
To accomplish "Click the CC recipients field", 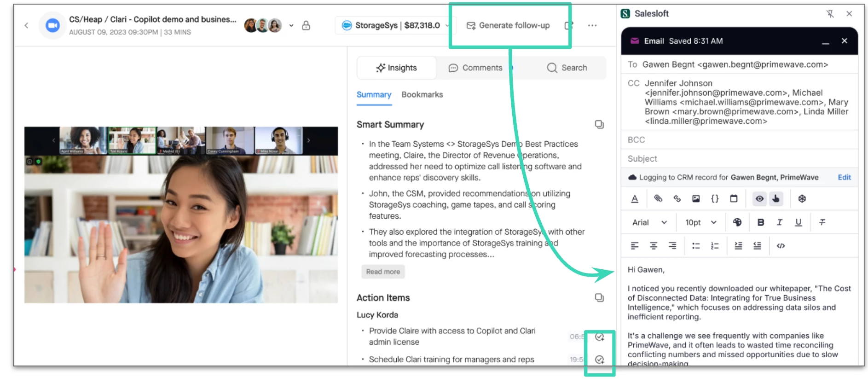I will click(739, 102).
